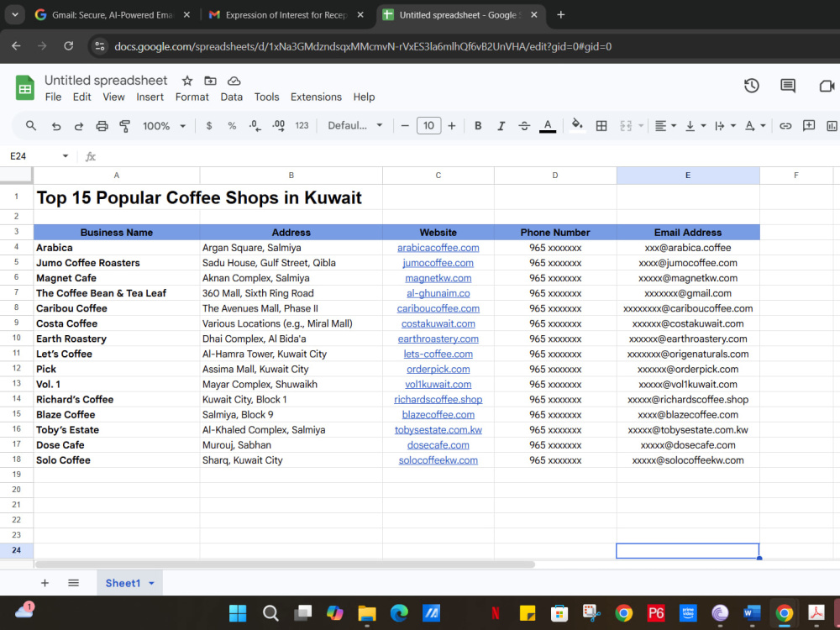Open the Google Sheets home icon
The image size is (840, 630).
point(24,88)
